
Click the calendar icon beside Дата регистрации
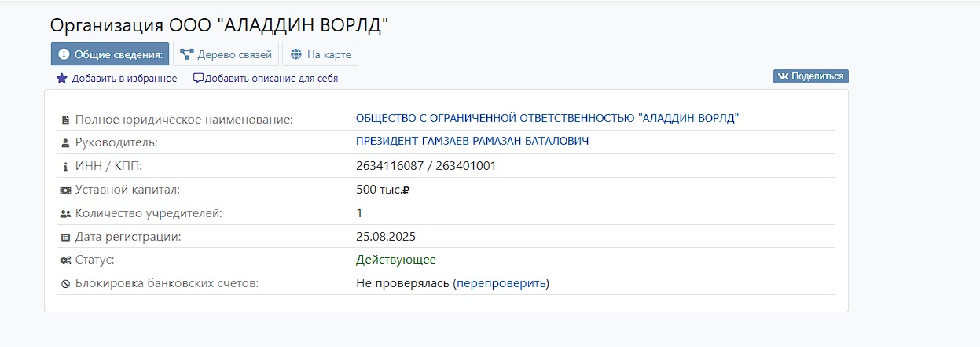[x=65, y=238]
